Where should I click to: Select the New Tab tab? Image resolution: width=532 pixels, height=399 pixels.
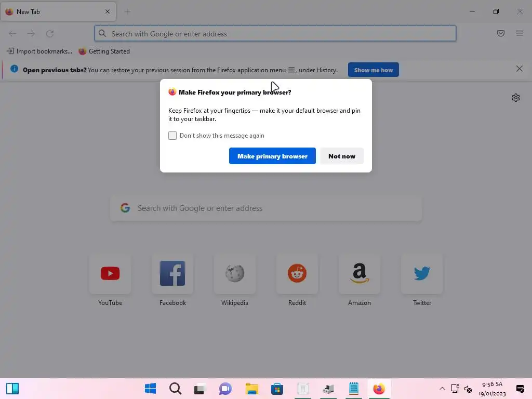click(58, 11)
